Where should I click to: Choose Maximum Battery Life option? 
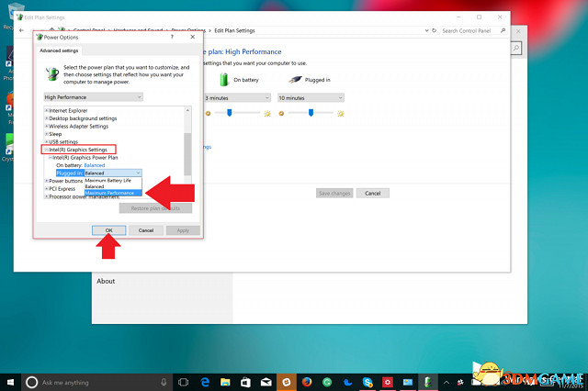109,180
